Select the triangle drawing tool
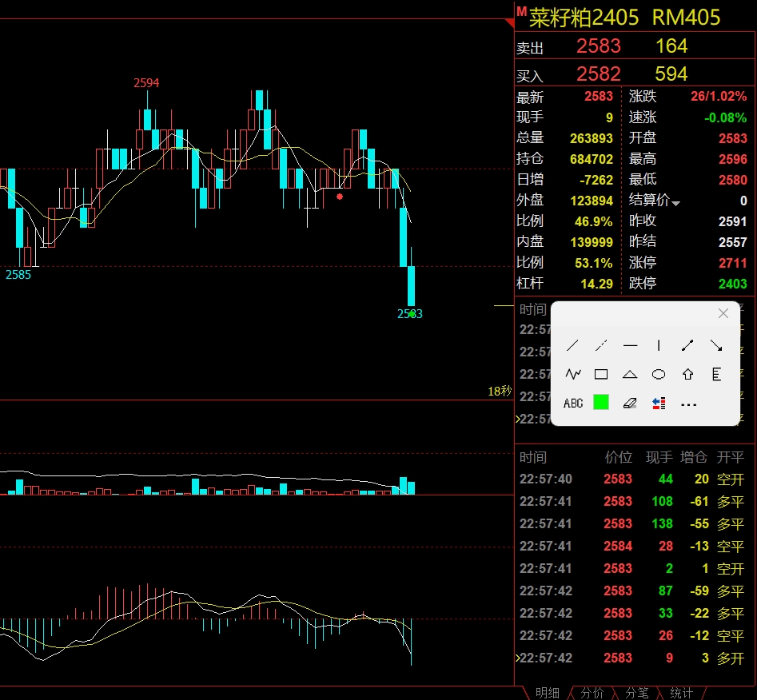757x700 pixels. (630, 374)
